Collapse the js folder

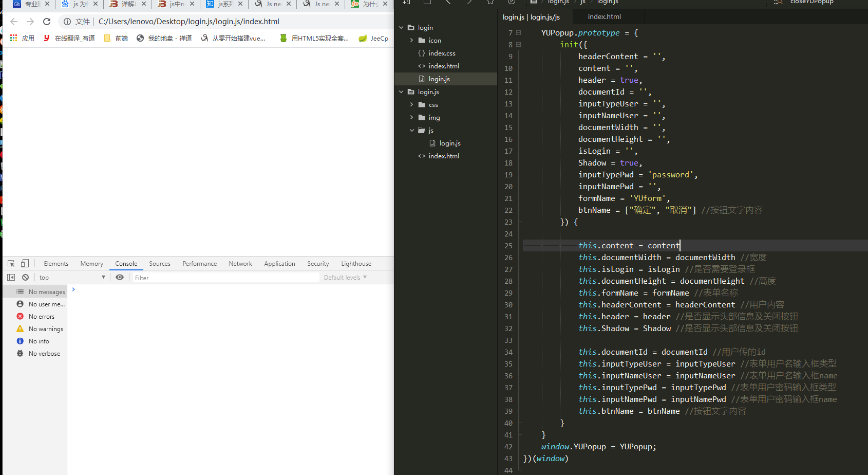tap(411, 130)
